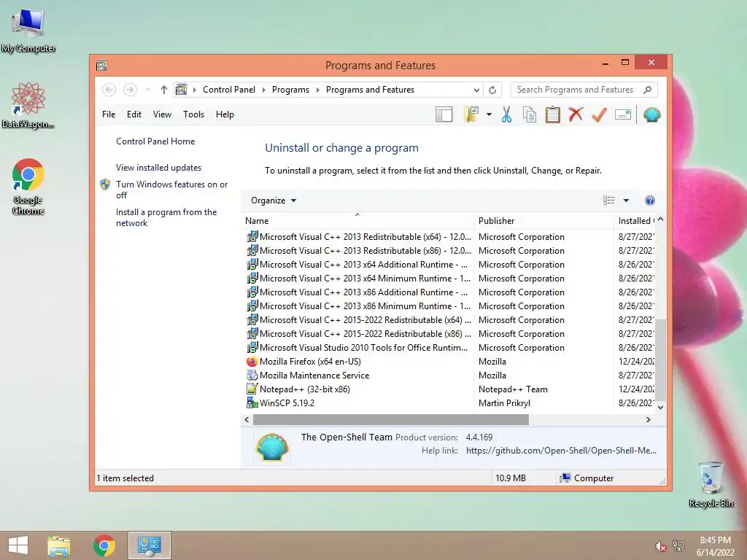
Task: Click Programs in the address breadcrumb
Action: tap(290, 90)
